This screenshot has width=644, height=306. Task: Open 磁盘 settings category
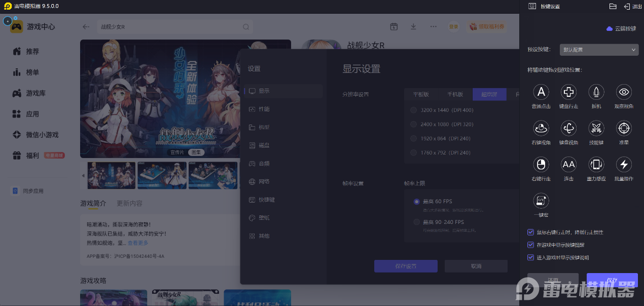(x=283, y=145)
